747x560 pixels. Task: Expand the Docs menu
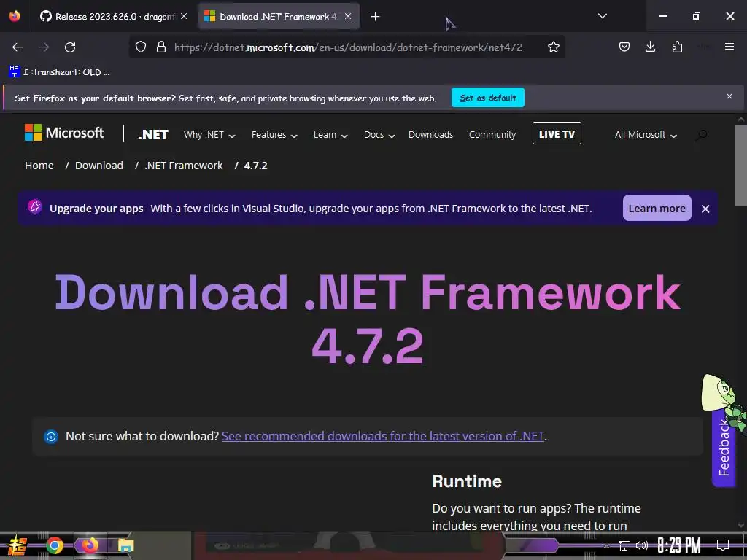click(379, 135)
